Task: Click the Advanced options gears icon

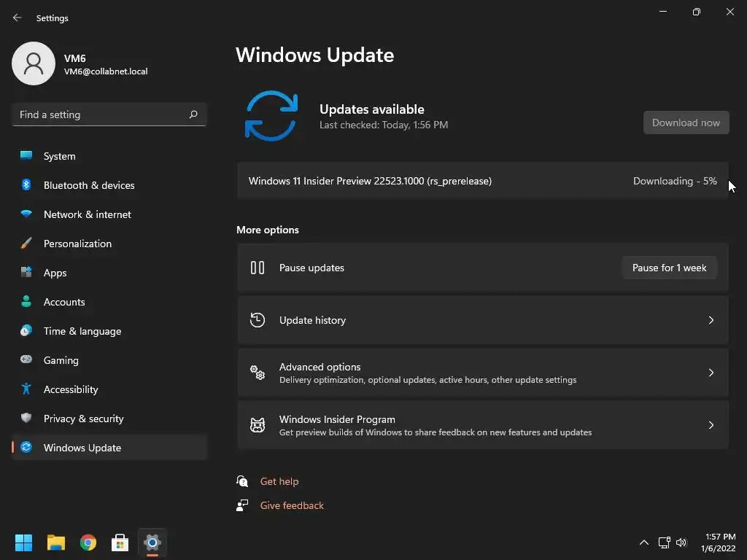Action: 258,373
